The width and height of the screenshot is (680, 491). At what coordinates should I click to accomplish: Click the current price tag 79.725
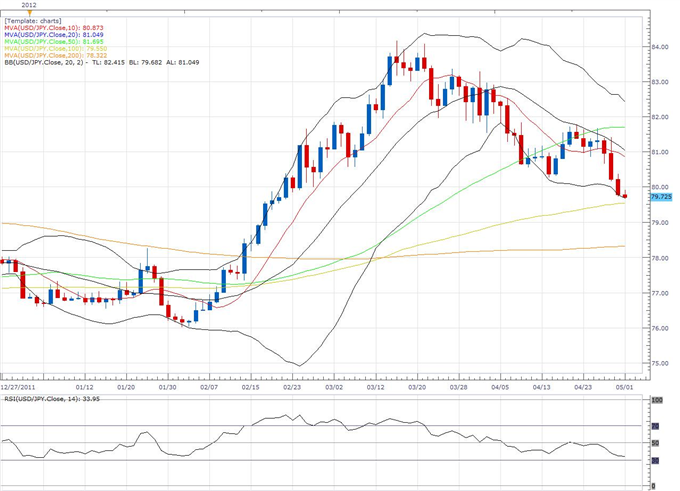(x=660, y=197)
